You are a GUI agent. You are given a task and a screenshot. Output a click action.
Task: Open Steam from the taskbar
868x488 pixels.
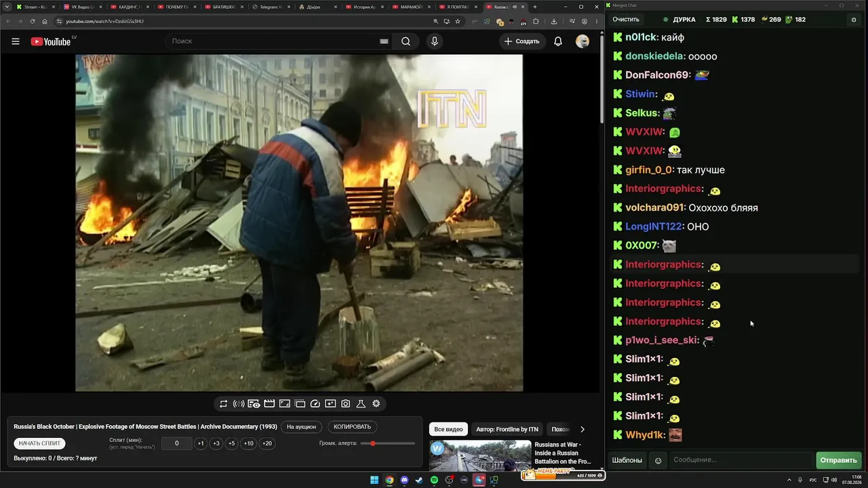[x=419, y=480]
